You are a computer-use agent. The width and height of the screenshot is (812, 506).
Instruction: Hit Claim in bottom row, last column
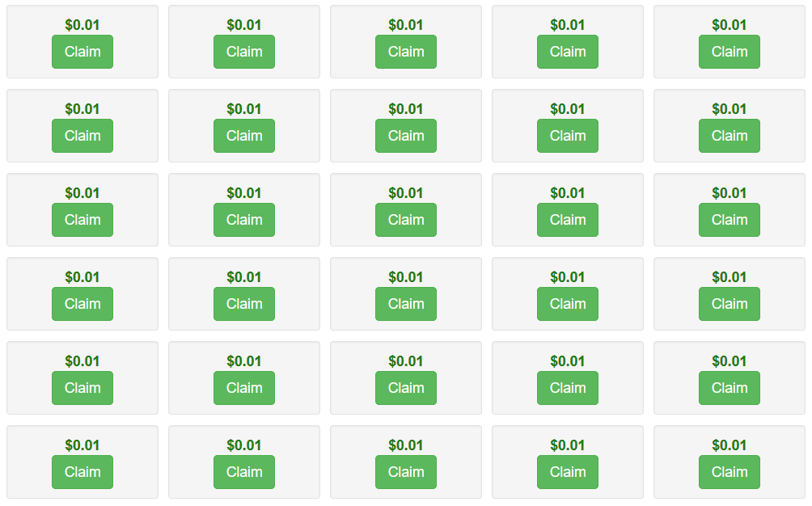[730, 472]
